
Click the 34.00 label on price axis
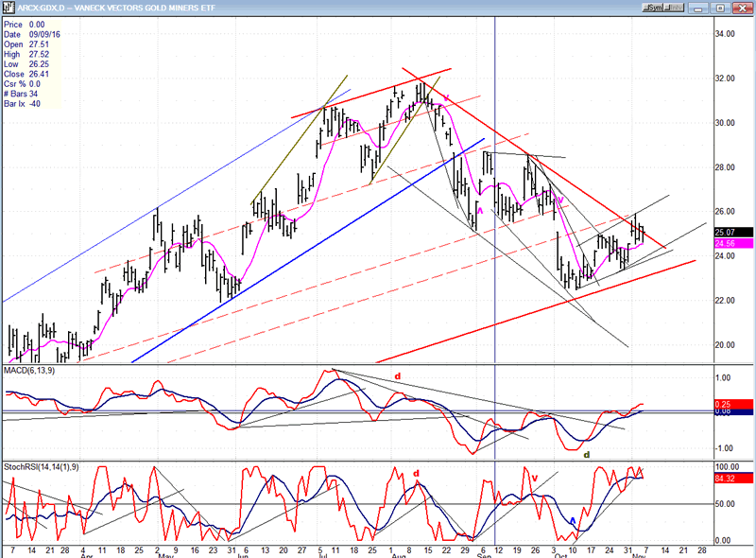click(x=724, y=34)
